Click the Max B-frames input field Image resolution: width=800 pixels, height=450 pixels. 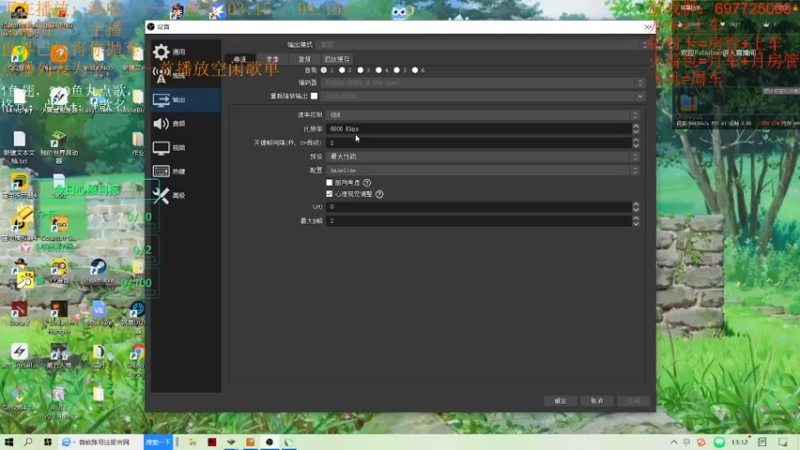(x=479, y=220)
